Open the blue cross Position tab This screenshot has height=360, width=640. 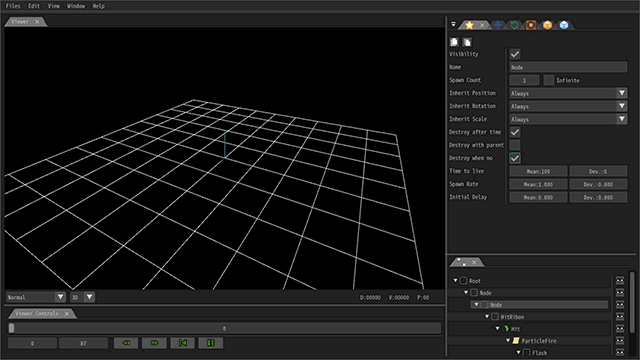pos(498,25)
